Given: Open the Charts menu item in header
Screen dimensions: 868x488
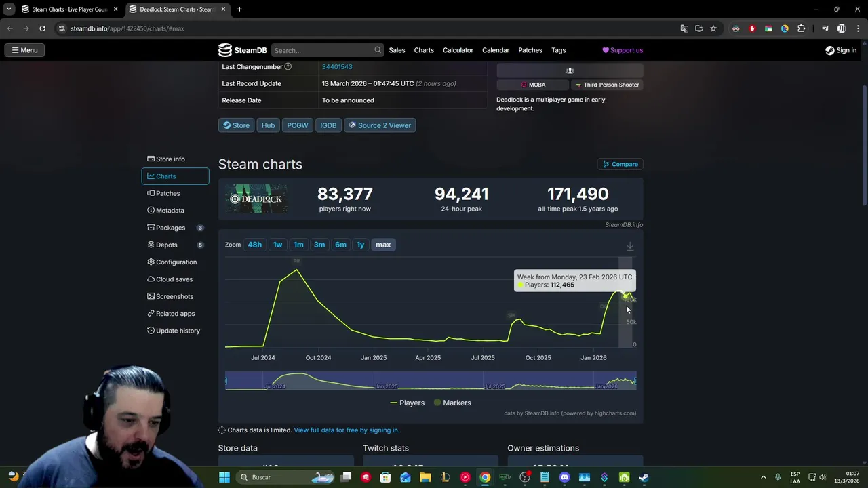Looking at the screenshot, I should (x=424, y=50).
